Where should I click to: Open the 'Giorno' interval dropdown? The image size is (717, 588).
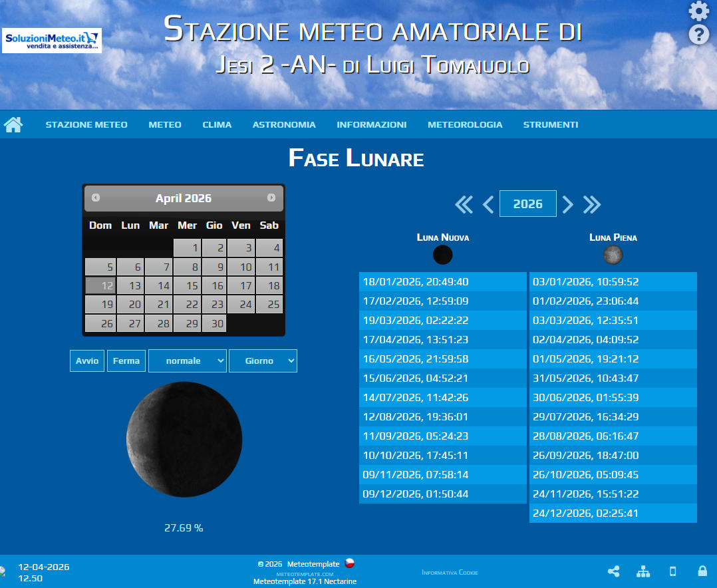pos(263,361)
